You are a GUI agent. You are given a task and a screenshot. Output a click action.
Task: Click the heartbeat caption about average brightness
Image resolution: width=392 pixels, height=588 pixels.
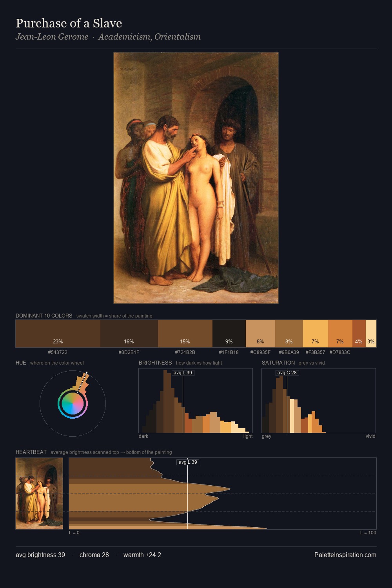[111, 452]
